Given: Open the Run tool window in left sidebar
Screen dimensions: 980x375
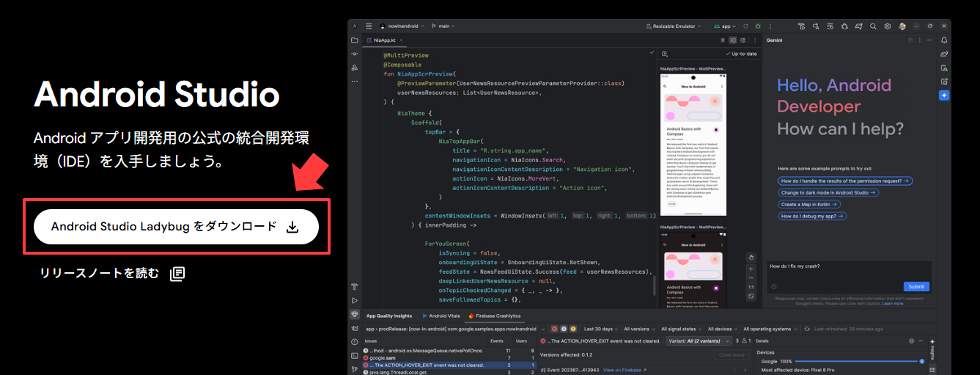Looking at the screenshot, I should (x=355, y=300).
